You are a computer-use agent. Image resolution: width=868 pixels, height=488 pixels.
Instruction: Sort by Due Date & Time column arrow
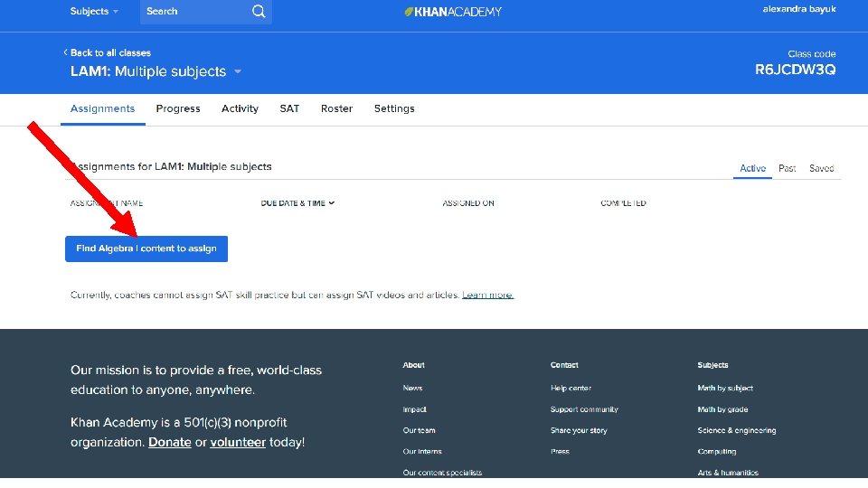(332, 203)
